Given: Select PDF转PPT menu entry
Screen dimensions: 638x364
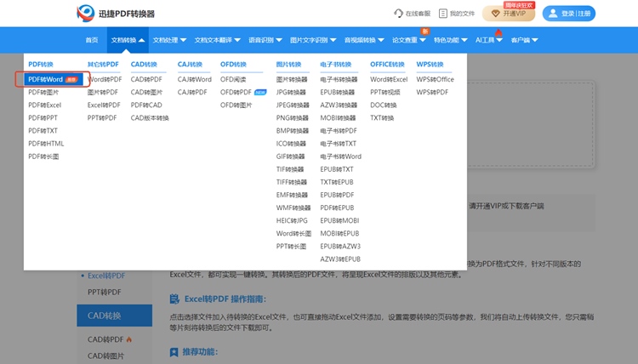Looking at the screenshot, I should pos(43,118).
